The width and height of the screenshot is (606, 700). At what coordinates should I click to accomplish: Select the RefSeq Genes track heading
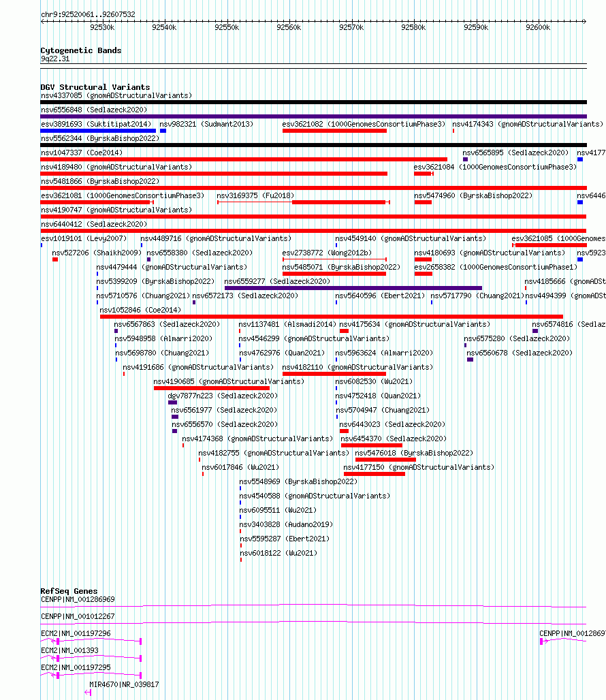69,591
